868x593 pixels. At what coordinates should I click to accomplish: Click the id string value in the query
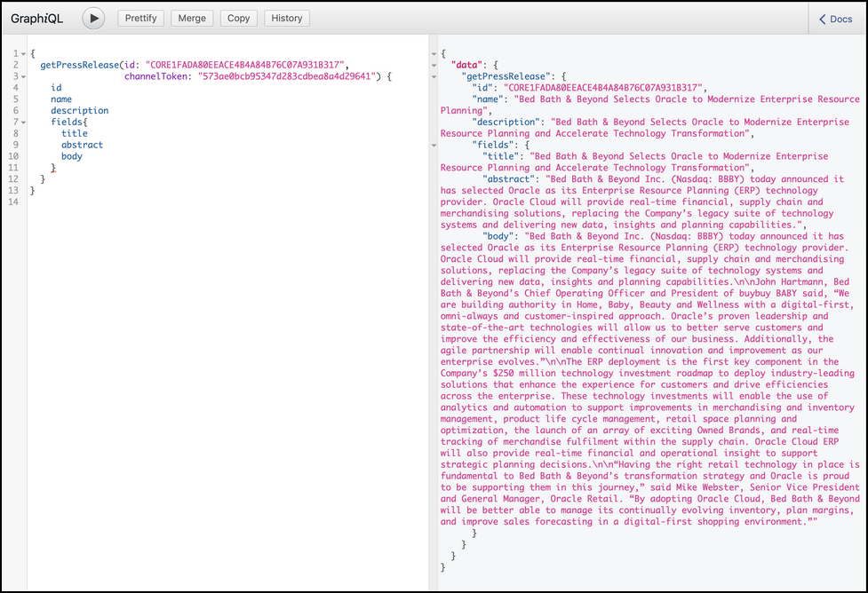click(x=244, y=65)
